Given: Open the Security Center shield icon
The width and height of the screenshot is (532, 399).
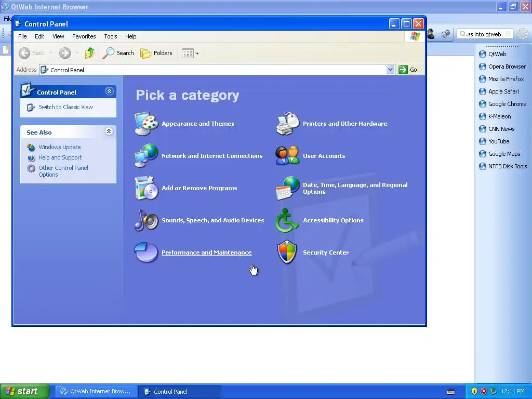Looking at the screenshot, I should [x=287, y=252].
